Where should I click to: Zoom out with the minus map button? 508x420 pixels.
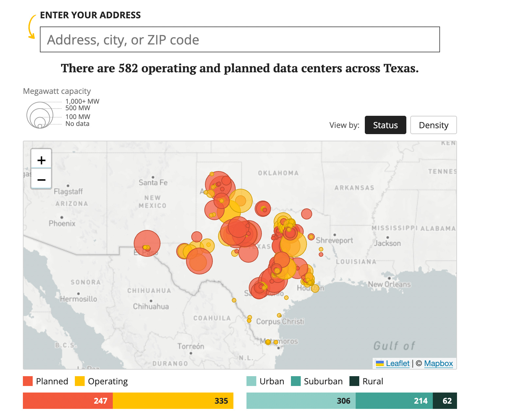click(x=41, y=180)
